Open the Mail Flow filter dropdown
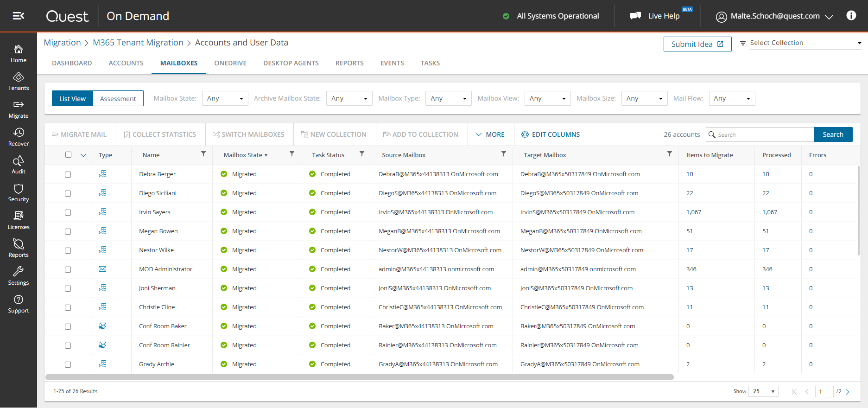Image resolution: width=868 pixels, height=408 pixels. pyautogui.click(x=732, y=98)
